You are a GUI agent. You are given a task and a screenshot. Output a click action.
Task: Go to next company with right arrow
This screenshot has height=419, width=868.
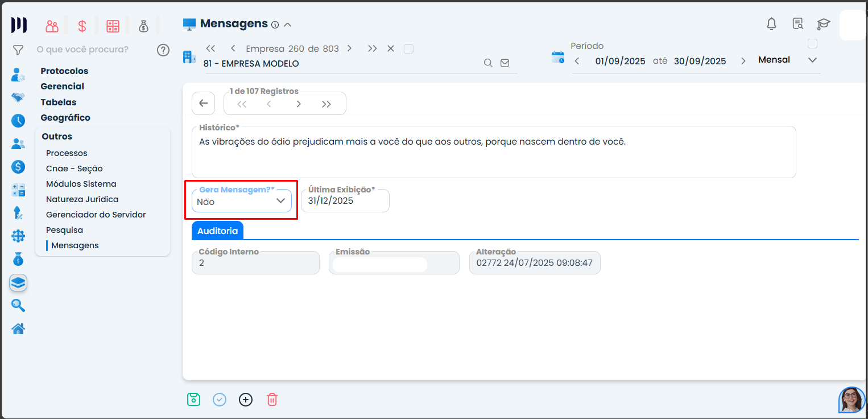pyautogui.click(x=349, y=49)
